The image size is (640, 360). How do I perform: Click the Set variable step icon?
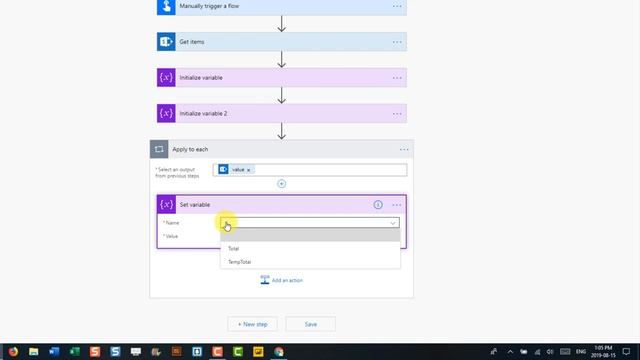166,204
